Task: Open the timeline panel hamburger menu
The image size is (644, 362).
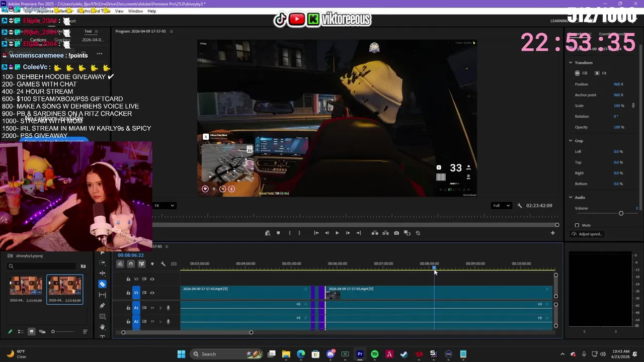Action: 167,246
